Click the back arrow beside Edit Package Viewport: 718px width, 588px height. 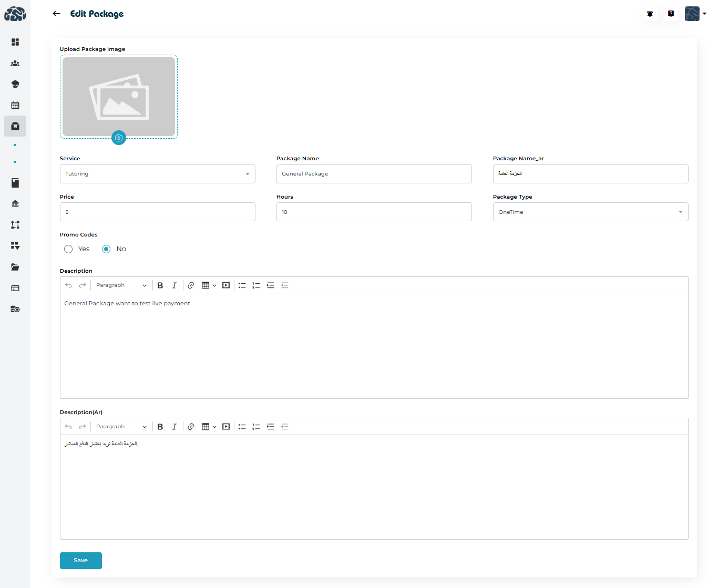[x=57, y=14]
